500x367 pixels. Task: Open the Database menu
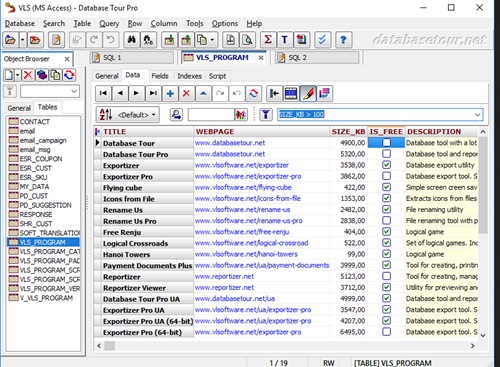(20, 24)
